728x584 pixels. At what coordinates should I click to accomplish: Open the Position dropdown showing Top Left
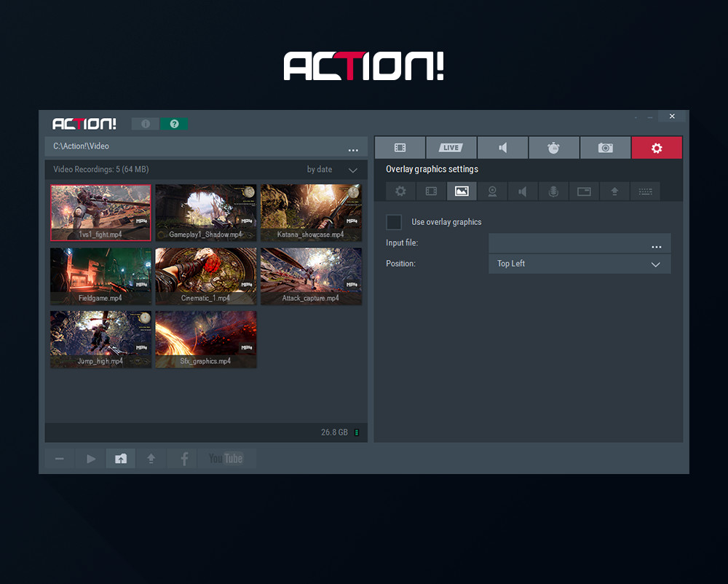pyautogui.click(x=579, y=264)
